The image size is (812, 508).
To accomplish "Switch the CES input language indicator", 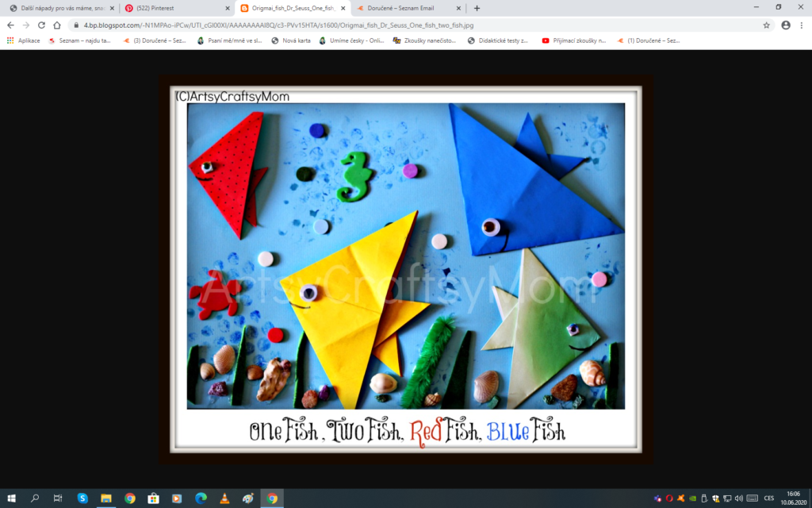I will (x=769, y=498).
